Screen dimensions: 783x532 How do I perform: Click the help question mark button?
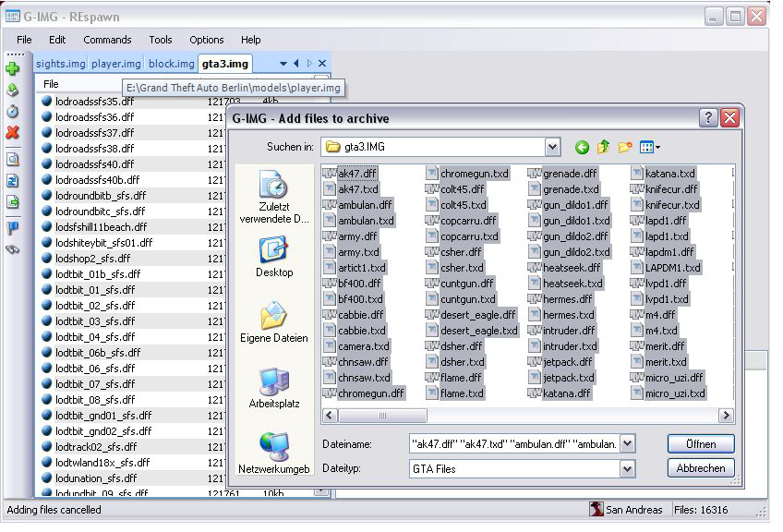tap(708, 118)
